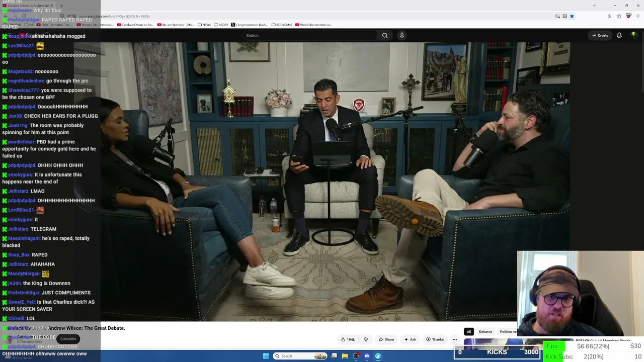This screenshot has height=362, width=644.
Task: Click chat username LordBliss21 with yellow emote
Action: [x=22, y=46]
